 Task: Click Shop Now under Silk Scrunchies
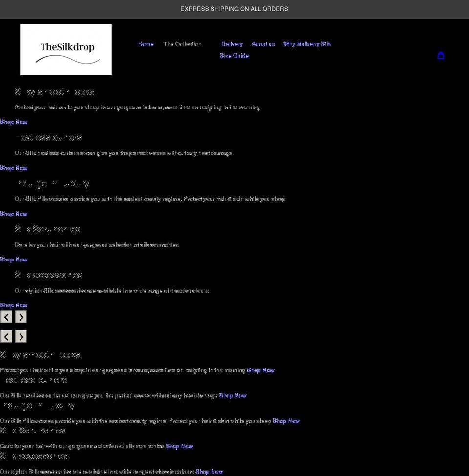tap(13, 260)
